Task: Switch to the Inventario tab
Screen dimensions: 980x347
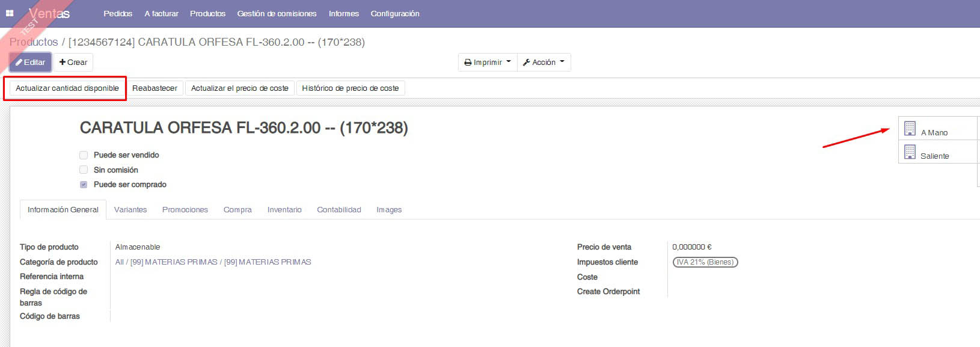Action: coord(284,210)
